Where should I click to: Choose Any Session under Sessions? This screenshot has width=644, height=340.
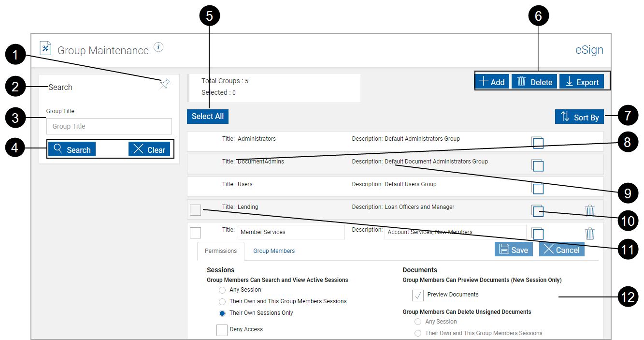click(222, 290)
